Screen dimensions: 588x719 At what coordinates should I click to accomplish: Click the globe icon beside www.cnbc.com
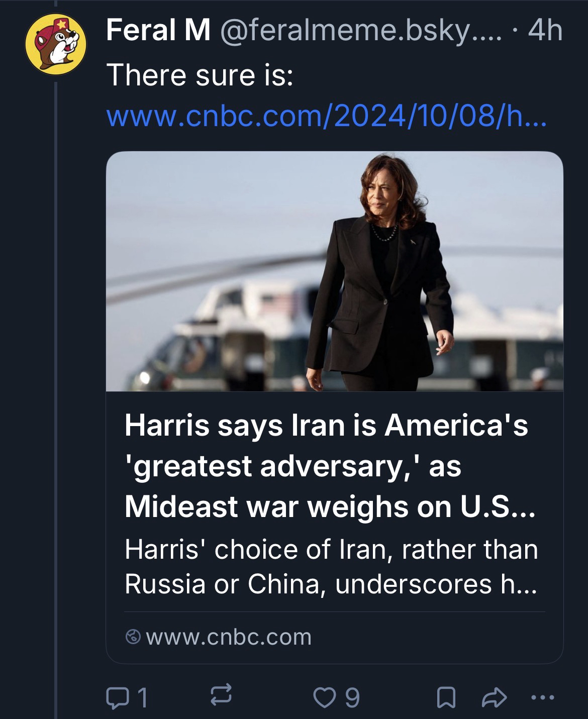(x=133, y=637)
